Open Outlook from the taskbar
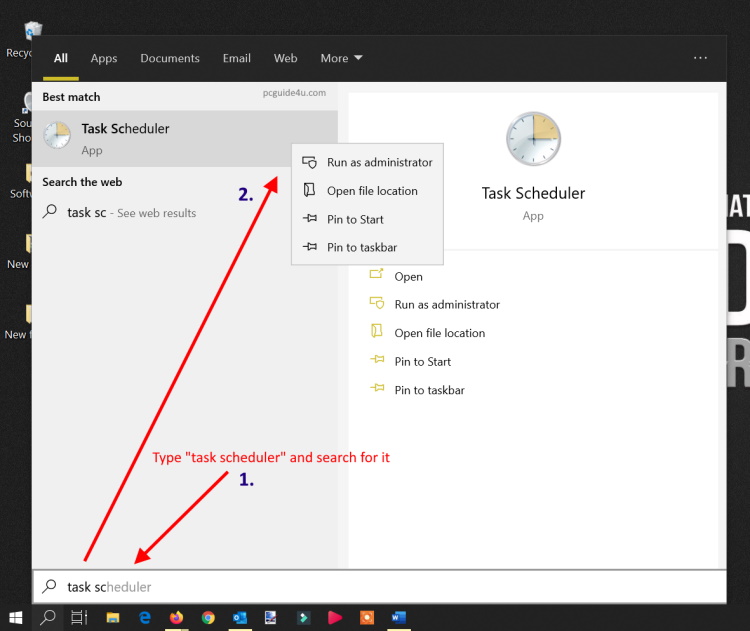750x631 pixels. coord(239,618)
